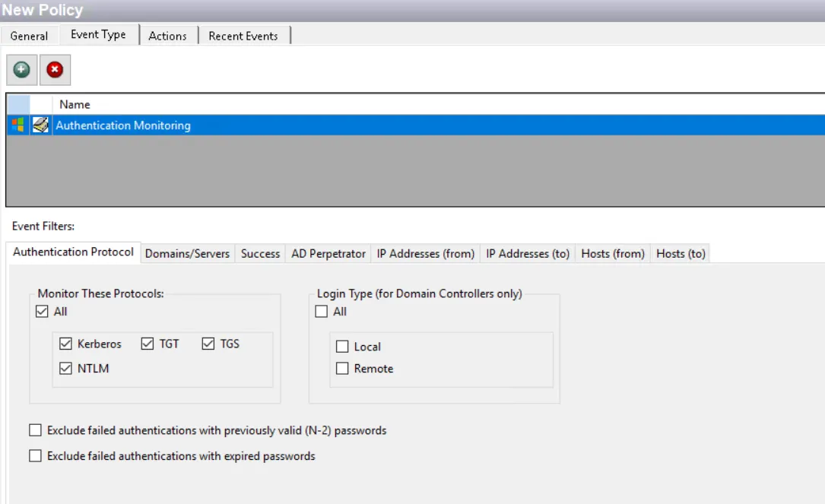Uncheck the Kerberos protocol checkbox
The height and width of the screenshot is (504, 825).
(x=66, y=344)
